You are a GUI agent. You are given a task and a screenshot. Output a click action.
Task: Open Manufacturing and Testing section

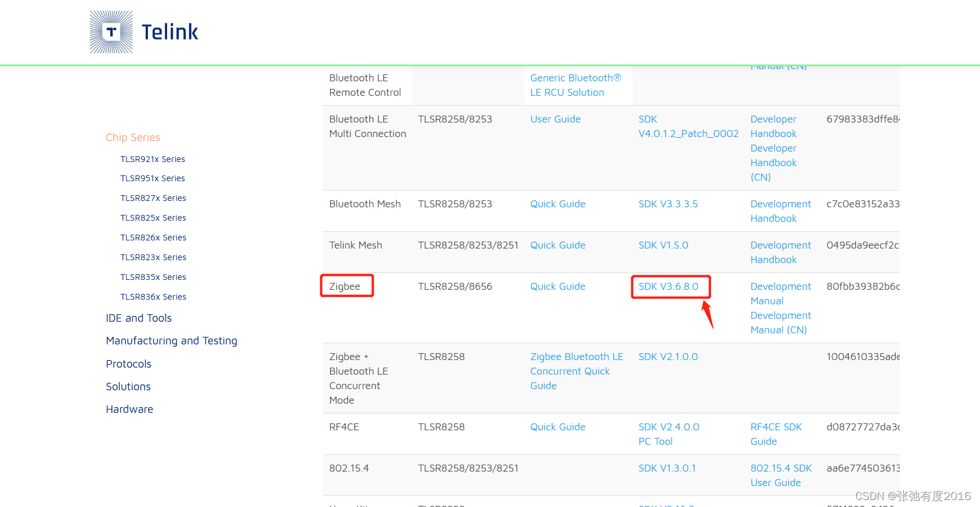(172, 341)
